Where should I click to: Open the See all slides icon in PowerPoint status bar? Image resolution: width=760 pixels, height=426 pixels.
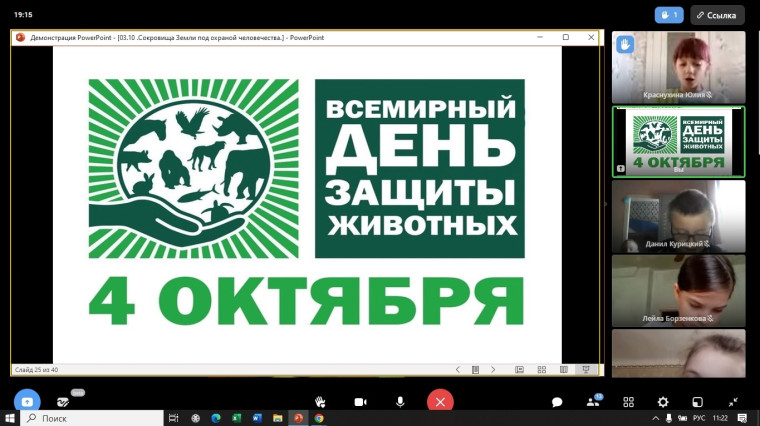[x=475, y=369]
